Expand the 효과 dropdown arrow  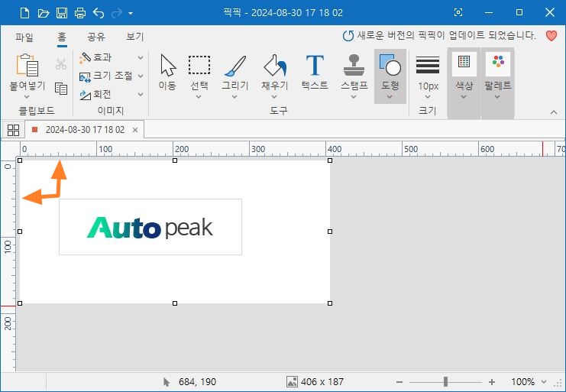[x=141, y=58]
